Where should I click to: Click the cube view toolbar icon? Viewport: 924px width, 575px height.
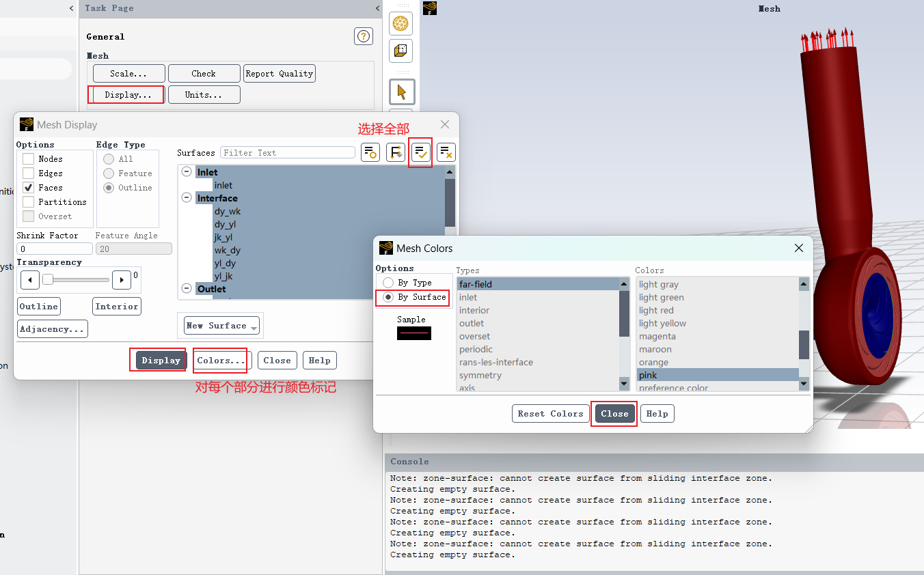pos(401,51)
